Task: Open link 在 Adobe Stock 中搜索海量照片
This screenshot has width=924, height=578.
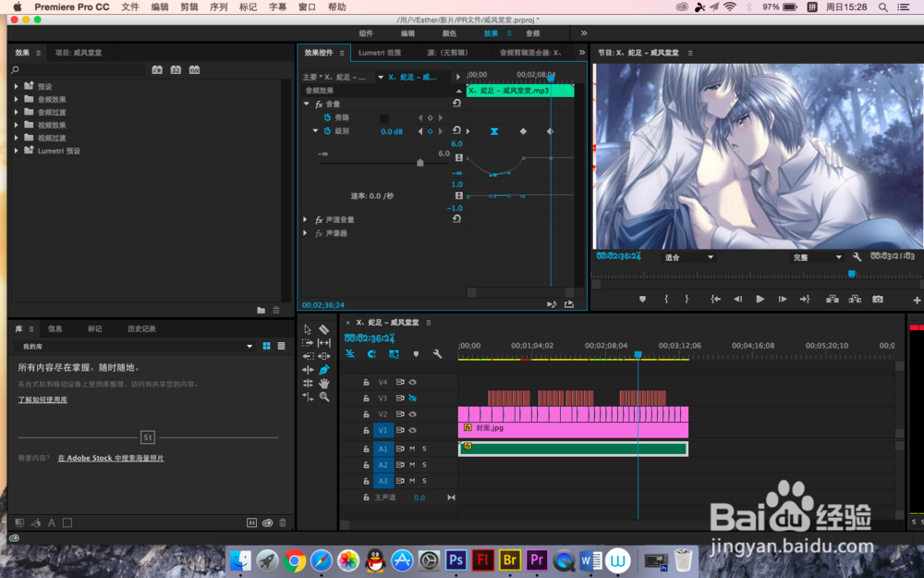Action: [x=111, y=458]
